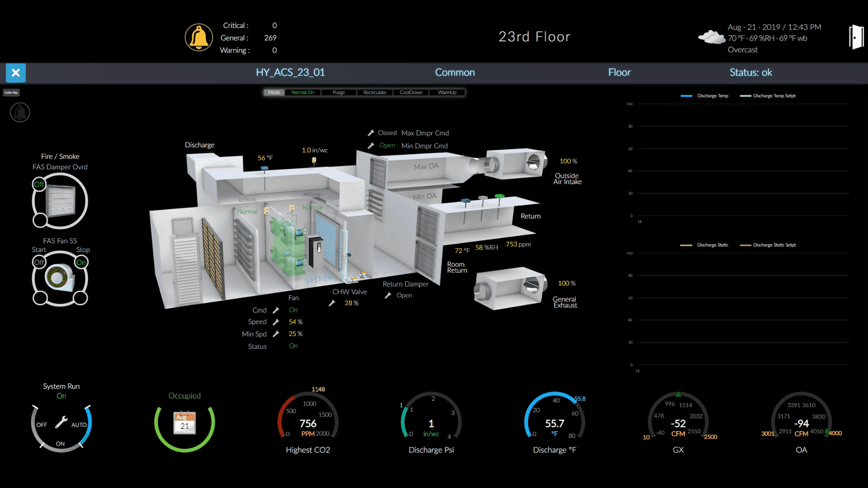
Task: Click the Discharge °F gauge dial
Action: pyautogui.click(x=554, y=422)
